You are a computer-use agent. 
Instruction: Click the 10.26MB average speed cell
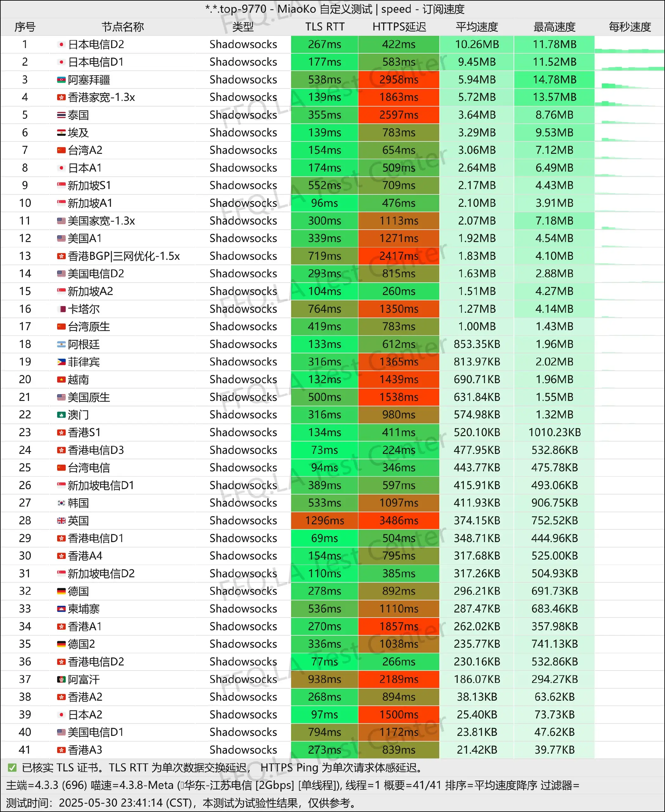coord(477,44)
